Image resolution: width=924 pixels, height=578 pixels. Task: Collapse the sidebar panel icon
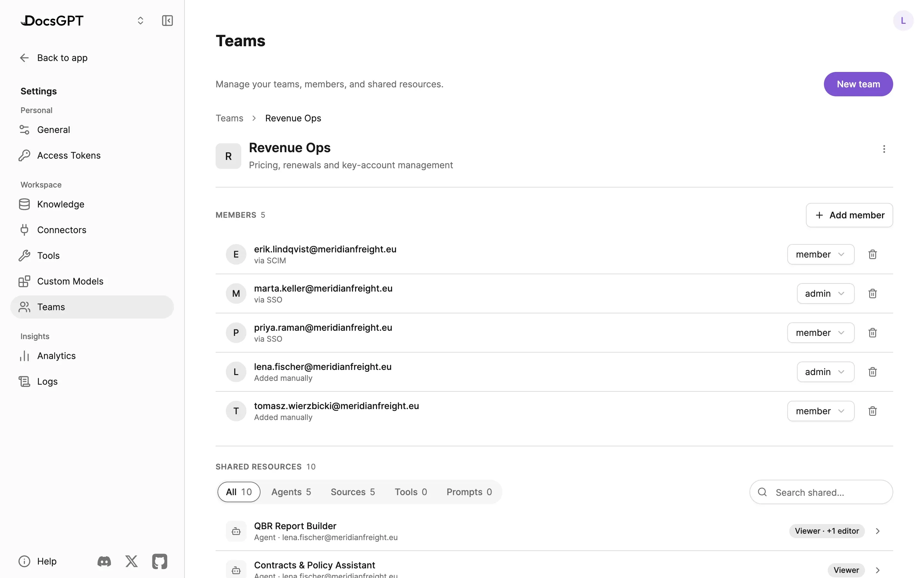(167, 21)
